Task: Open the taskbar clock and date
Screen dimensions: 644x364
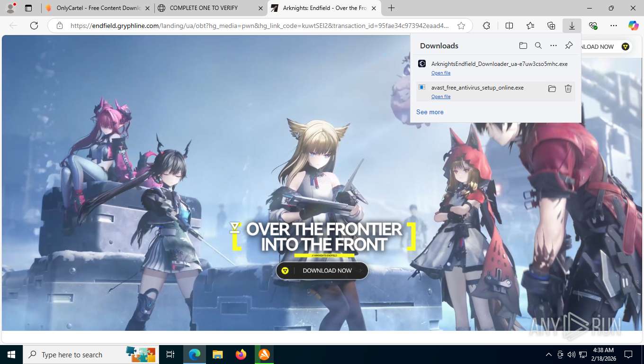Action: tap(603, 355)
